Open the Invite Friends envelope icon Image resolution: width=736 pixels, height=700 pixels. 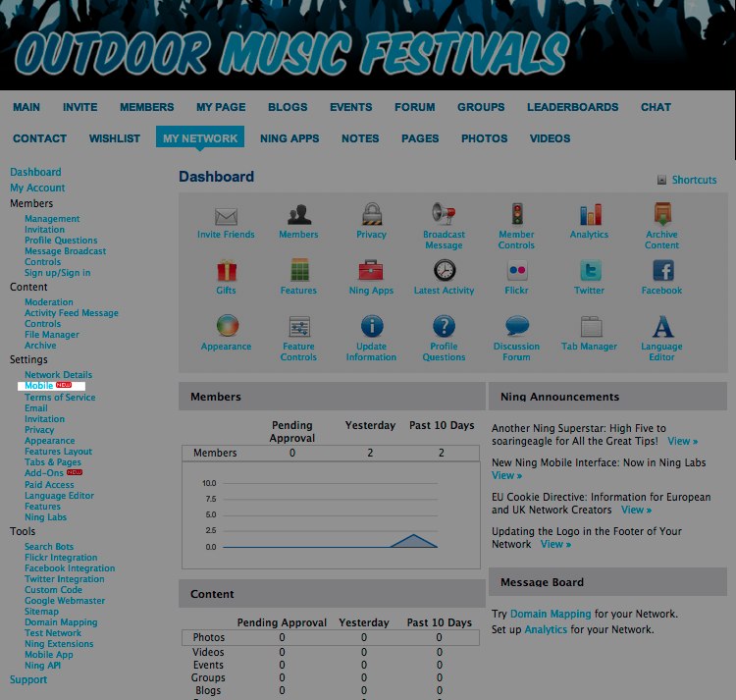pos(226,216)
